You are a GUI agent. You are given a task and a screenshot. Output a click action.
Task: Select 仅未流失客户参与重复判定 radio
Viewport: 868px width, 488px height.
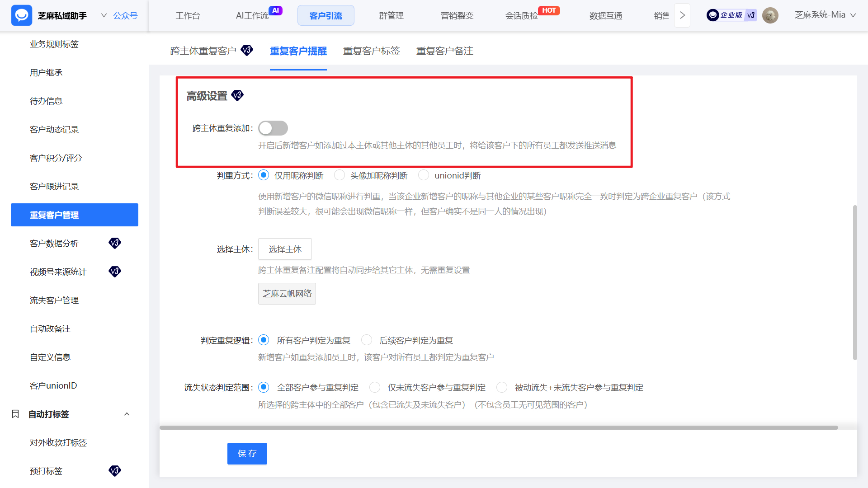375,387
